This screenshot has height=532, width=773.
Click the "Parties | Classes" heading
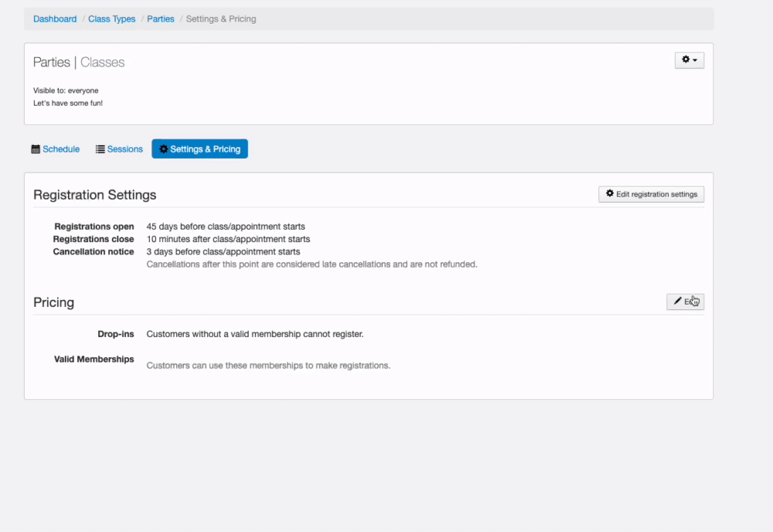tap(79, 62)
